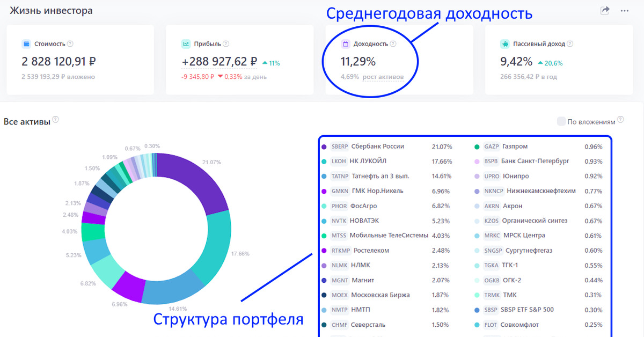644x337 pixels.
Task: Click the piggy bank icon beside Пассивный доход
Action: tap(505, 44)
